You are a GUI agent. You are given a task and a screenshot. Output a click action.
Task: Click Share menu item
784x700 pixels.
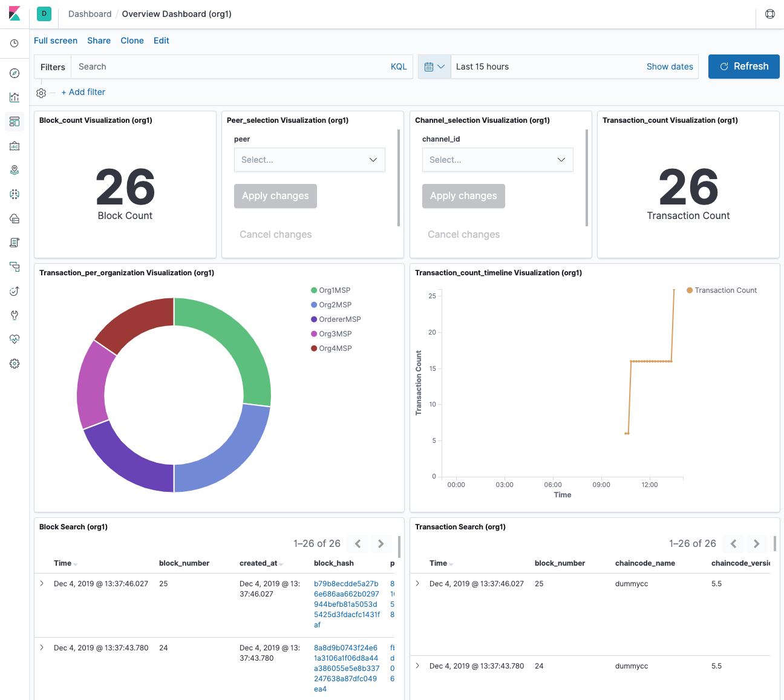[99, 41]
